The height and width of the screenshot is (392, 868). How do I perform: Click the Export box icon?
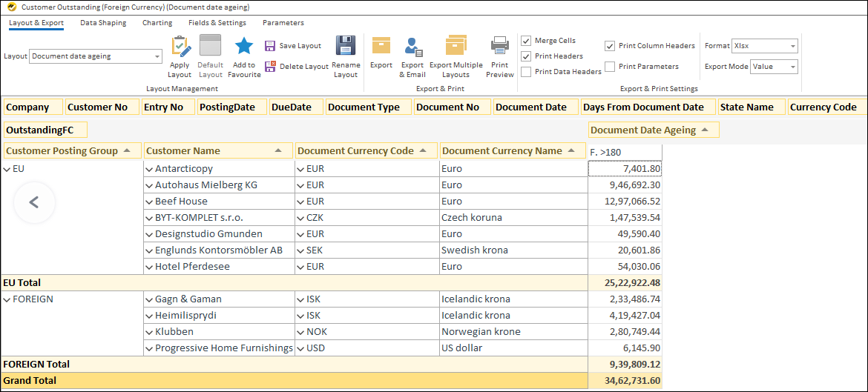(381, 46)
